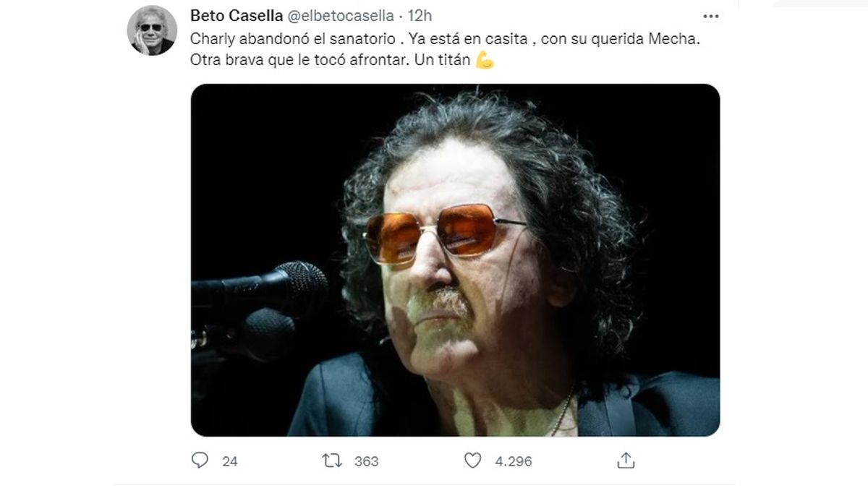Viewport: 868px width, 488px height.
Task: Open the share icon below the photo
Action: pos(626,460)
